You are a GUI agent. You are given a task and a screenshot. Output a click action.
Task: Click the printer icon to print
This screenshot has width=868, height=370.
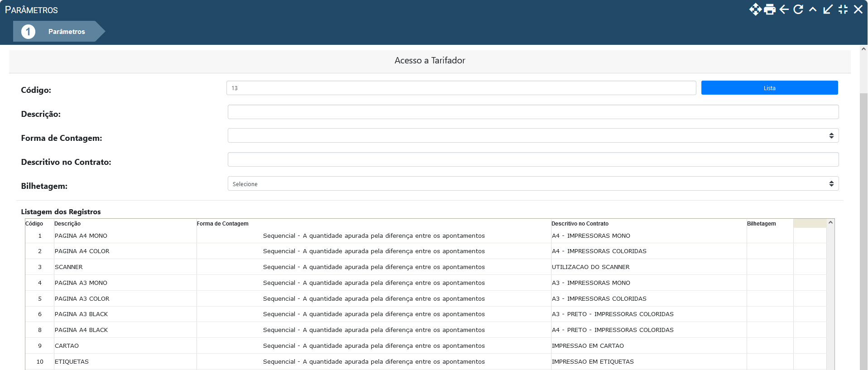[x=770, y=10]
